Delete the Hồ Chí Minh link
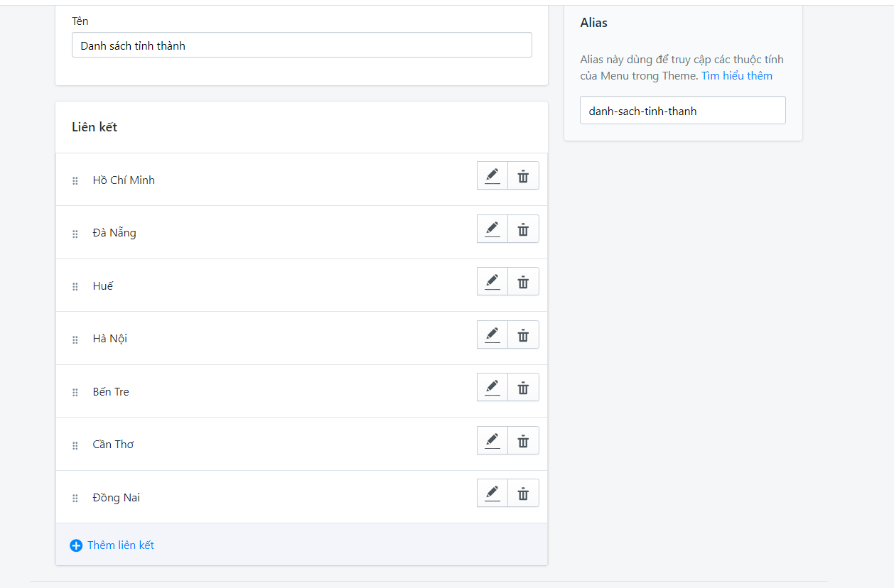 point(523,176)
